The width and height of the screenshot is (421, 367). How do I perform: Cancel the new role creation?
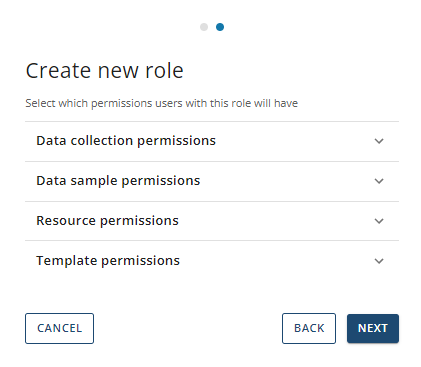tap(59, 328)
